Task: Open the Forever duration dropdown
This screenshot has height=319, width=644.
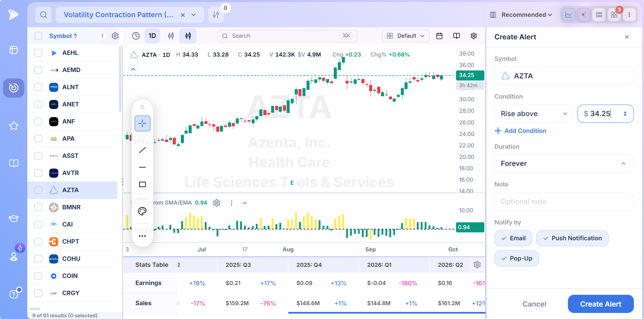Action: 564,164
